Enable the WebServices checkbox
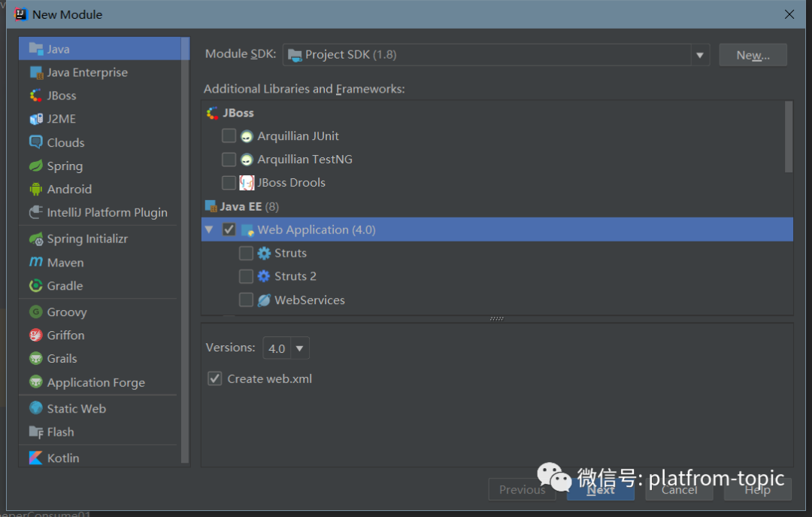This screenshot has width=812, height=517. [x=246, y=300]
